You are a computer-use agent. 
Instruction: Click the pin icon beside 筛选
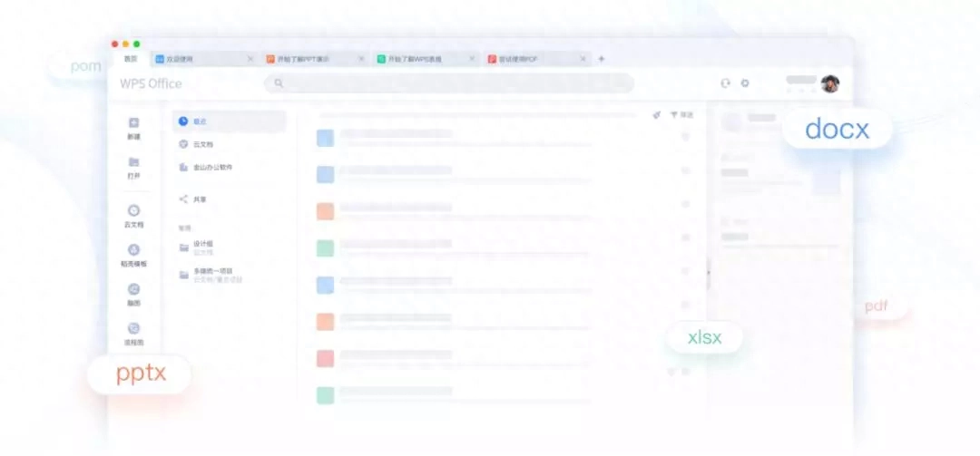(656, 115)
